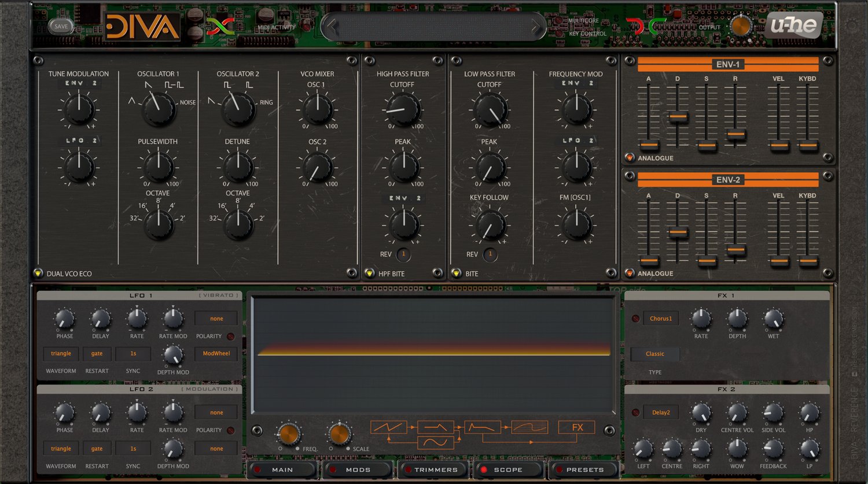Image resolution: width=868 pixels, height=484 pixels.
Task: Click the red-green crossed arrows icon beside the DIVA logo
Action: (x=220, y=26)
